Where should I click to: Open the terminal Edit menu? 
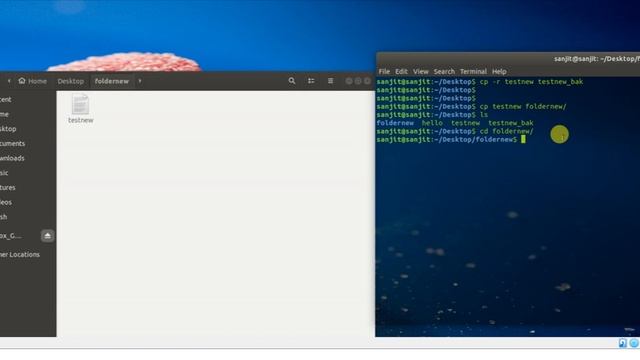pyautogui.click(x=401, y=71)
